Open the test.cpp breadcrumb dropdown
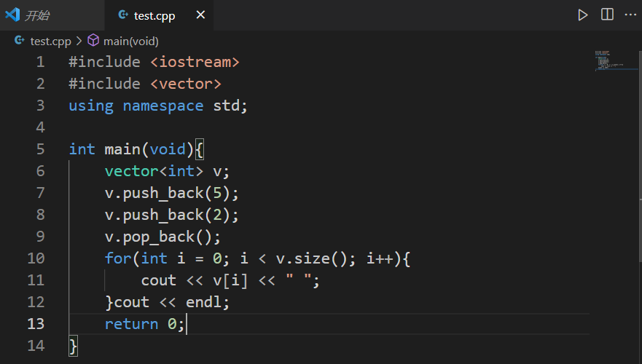 [x=50, y=41]
